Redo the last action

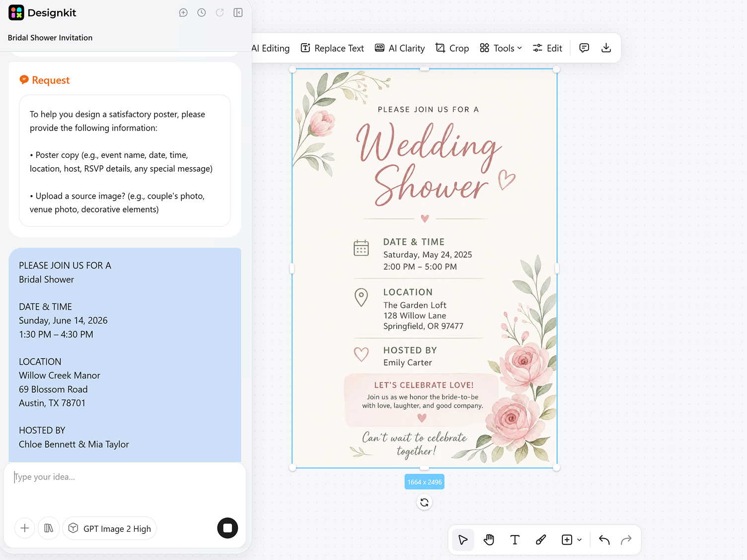(x=626, y=540)
